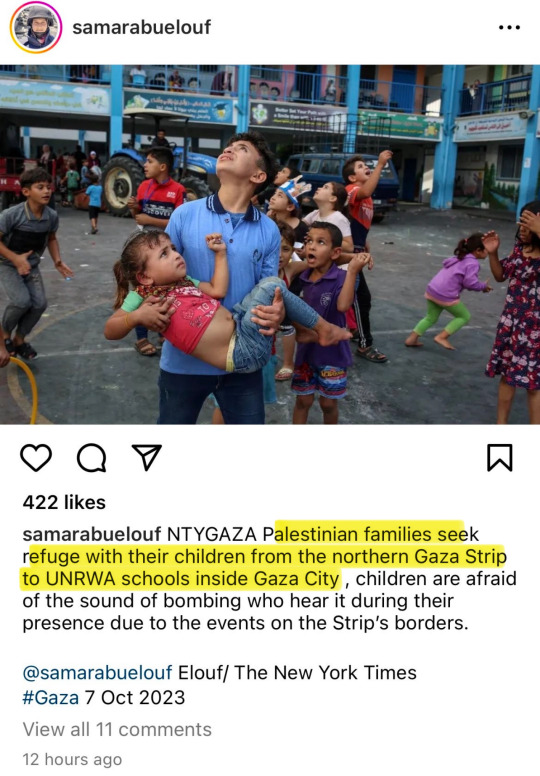Image resolution: width=540 pixels, height=776 pixels.
Task: Click the 12 hours ago timestamp
Action: point(72,759)
